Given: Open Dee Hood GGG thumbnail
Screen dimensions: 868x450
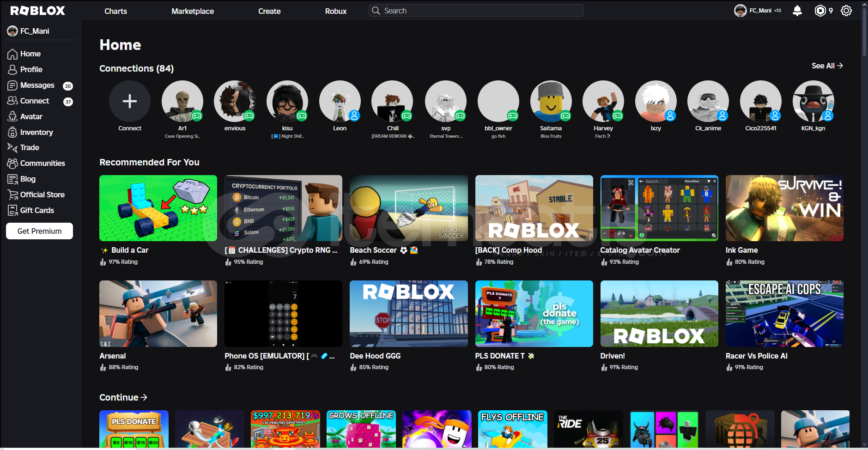Looking at the screenshot, I should pyautogui.click(x=409, y=314).
